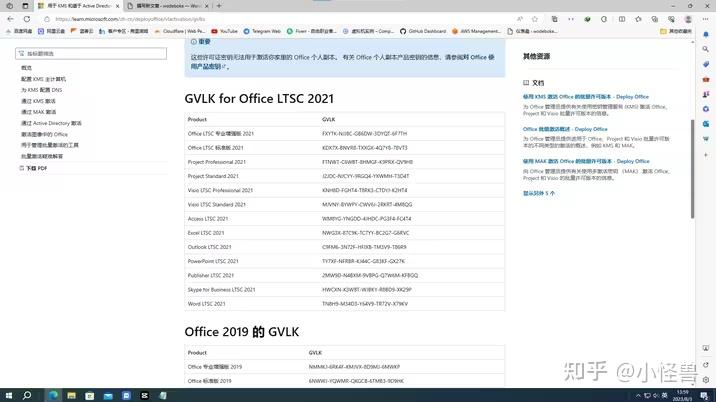This screenshot has height=402, width=716.
Task: Select the KMS Active Directory tab
Action: [x=78, y=6]
